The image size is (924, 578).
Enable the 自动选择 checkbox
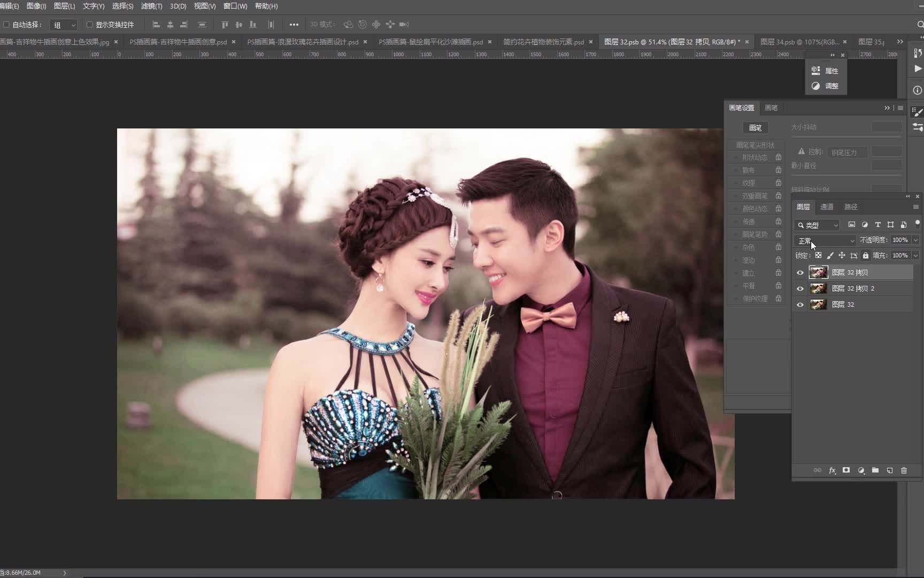6,25
